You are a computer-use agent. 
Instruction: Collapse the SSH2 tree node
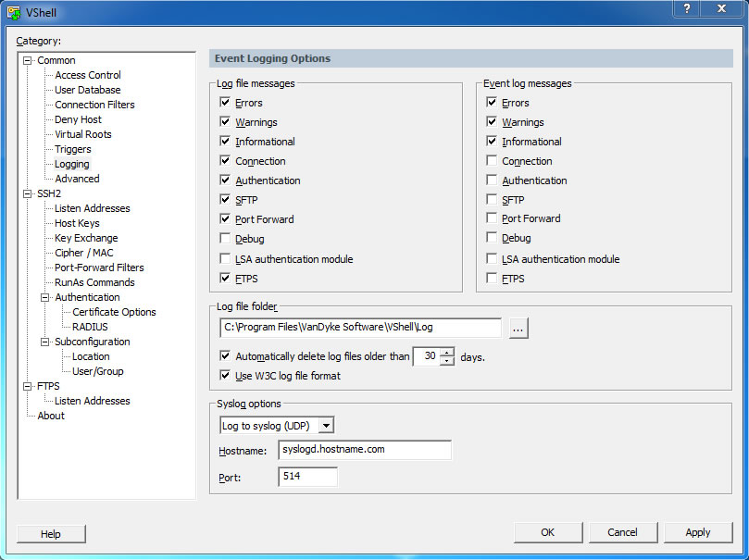coord(28,193)
